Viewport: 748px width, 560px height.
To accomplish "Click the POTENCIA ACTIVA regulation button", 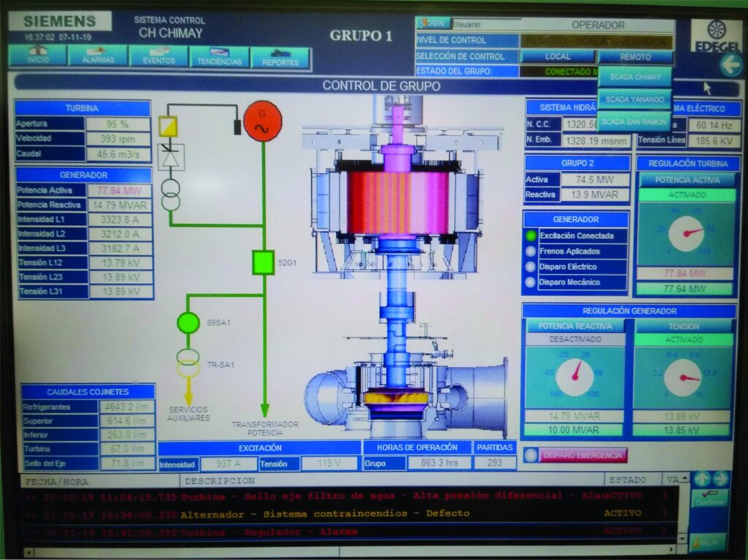I will [687, 180].
